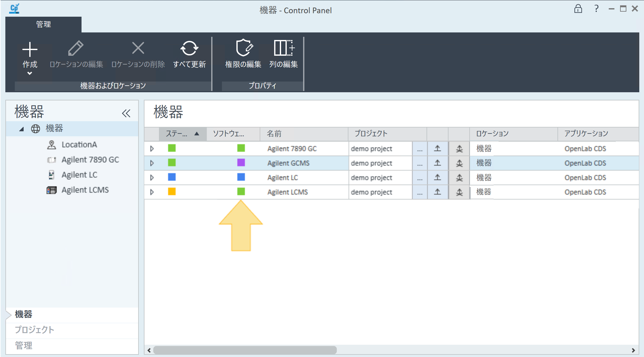This screenshot has width=644, height=357.
Task: Click upload arrow icon for Agilent GCMS
Action: [438, 163]
